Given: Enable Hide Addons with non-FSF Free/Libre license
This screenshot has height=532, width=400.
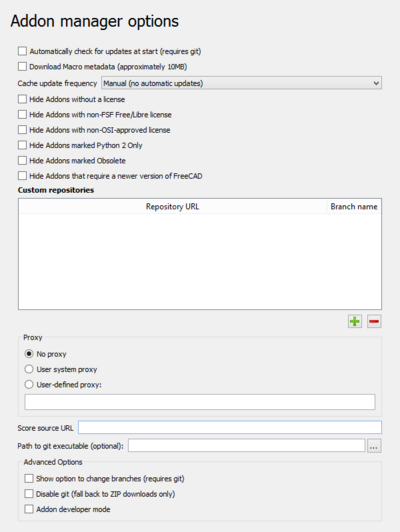Looking at the screenshot, I should (x=22, y=115).
